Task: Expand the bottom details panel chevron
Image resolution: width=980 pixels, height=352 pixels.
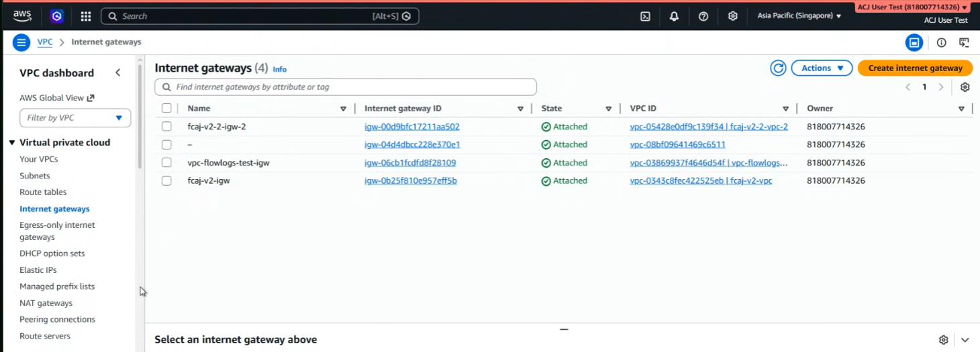Action: (965, 340)
